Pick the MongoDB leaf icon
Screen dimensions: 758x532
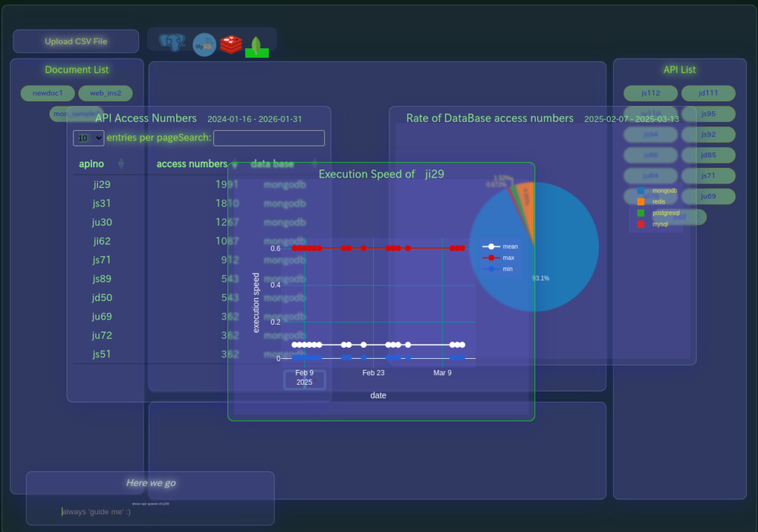[x=257, y=46]
